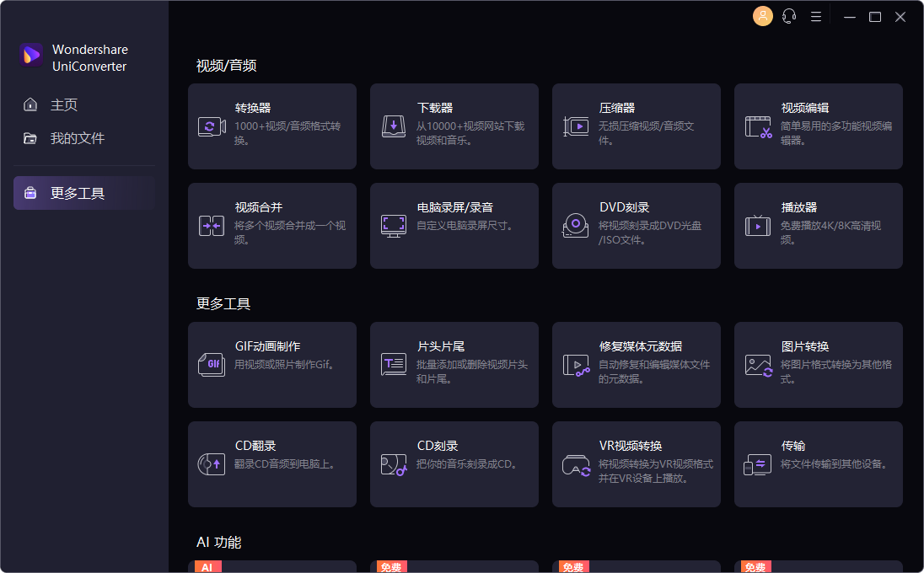Image resolution: width=924 pixels, height=573 pixels.
Task: Select the 下载器 downloader tool
Action: click(454, 126)
